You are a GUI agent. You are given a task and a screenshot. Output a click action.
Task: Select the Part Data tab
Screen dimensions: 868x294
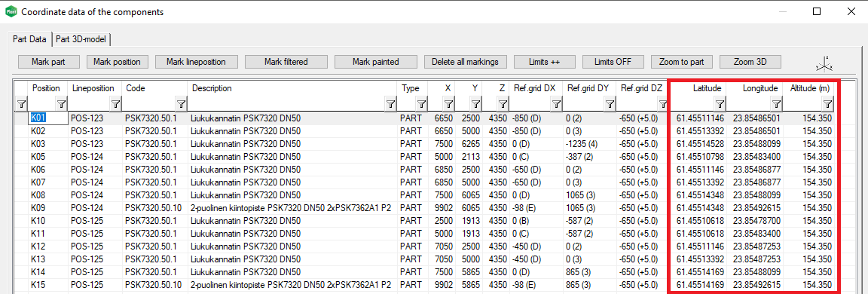tap(29, 39)
